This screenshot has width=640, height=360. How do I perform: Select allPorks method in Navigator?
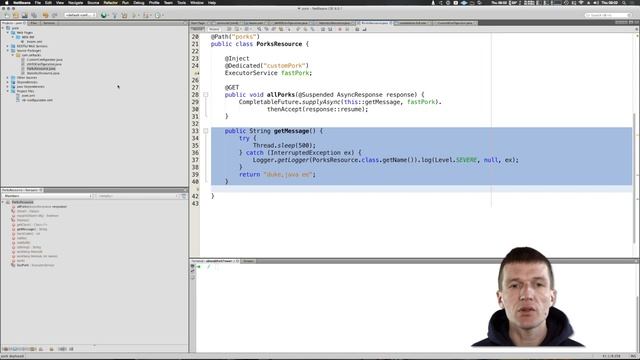[x=42, y=207]
